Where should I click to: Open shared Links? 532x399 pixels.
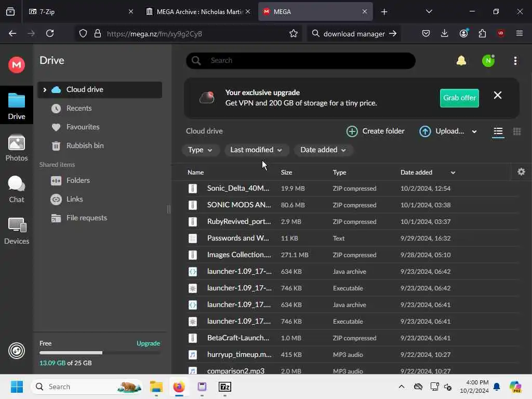74,199
